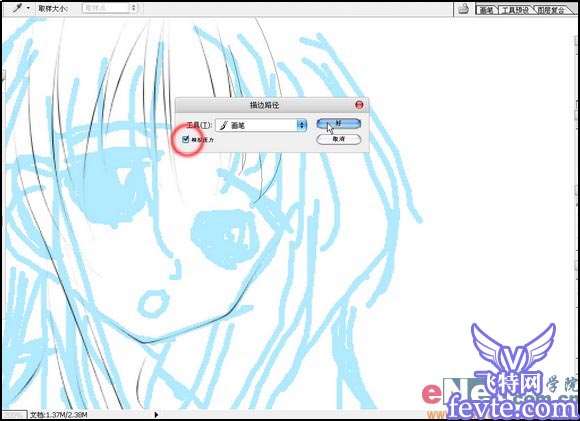Open the 取样大小 sample size dropdown

[x=109, y=8]
